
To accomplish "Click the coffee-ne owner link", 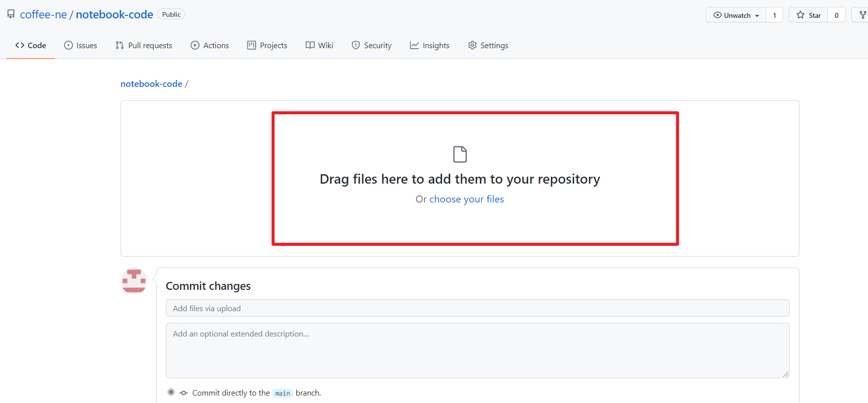I will 43,14.
